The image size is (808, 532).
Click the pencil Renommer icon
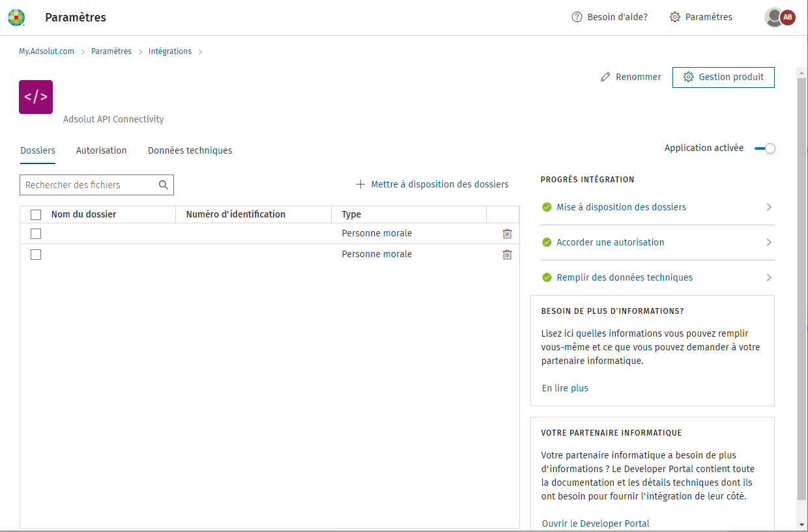(605, 77)
